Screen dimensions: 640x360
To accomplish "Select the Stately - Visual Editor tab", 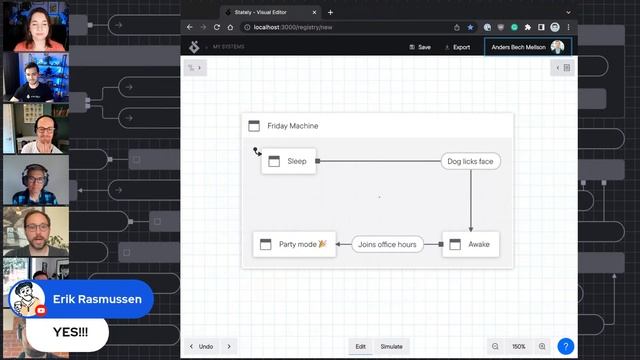I will [271, 13].
